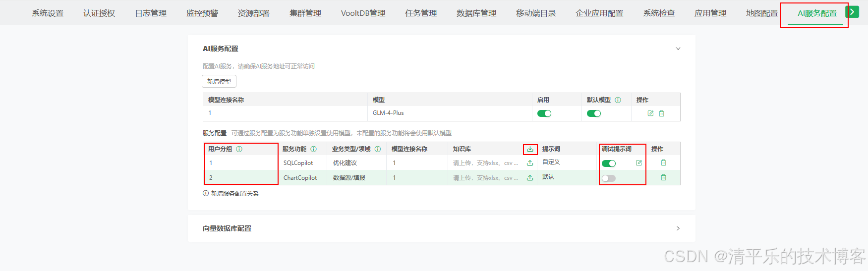The height and width of the screenshot is (271, 868).
Task: Edit the debug prompt for SQLCopilot
Action: pos(639,163)
